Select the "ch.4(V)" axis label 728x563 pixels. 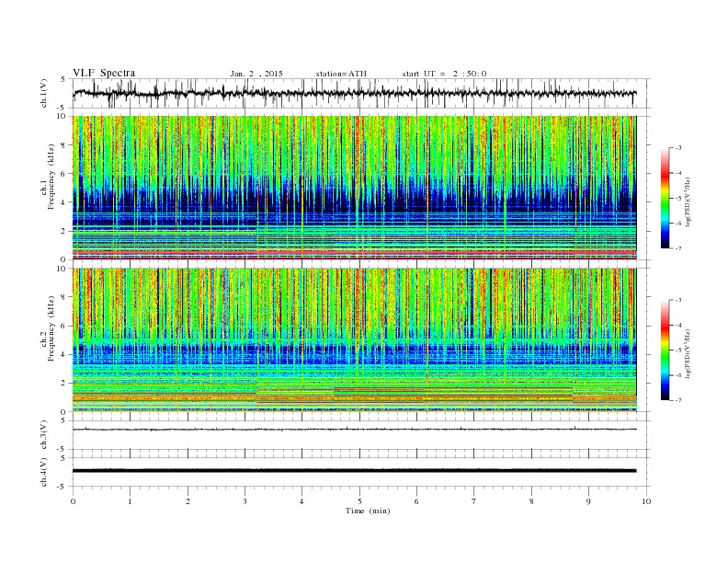[x=44, y=472]
